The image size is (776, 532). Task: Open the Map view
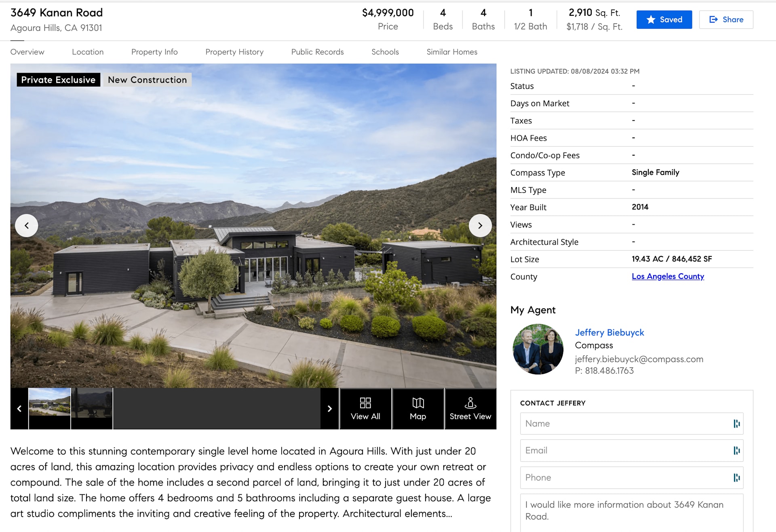tap(418, 408)
